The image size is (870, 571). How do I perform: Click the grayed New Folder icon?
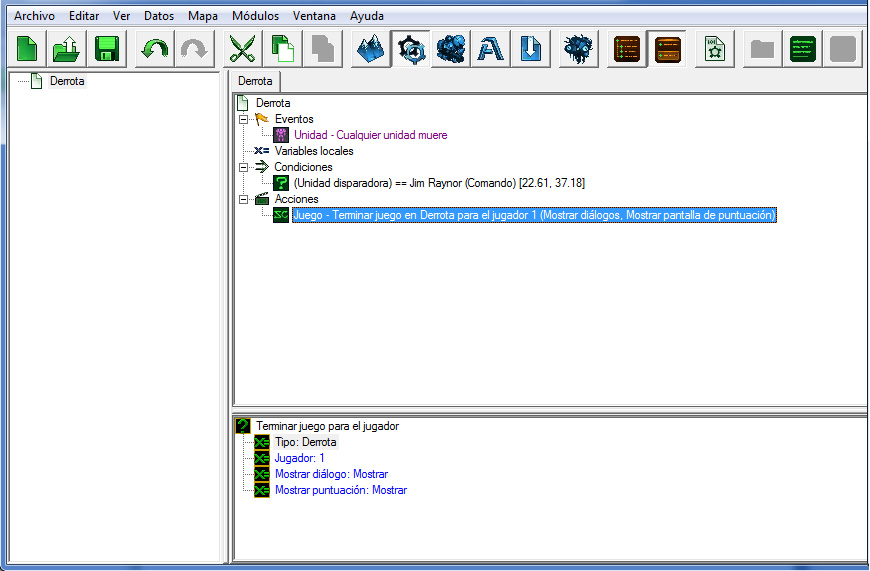click(762, 49)
